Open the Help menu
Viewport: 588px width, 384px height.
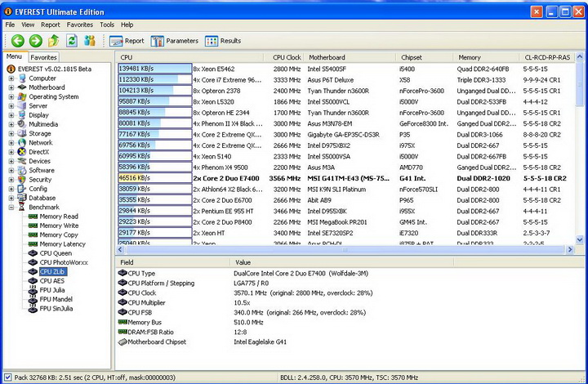(127, 25)
